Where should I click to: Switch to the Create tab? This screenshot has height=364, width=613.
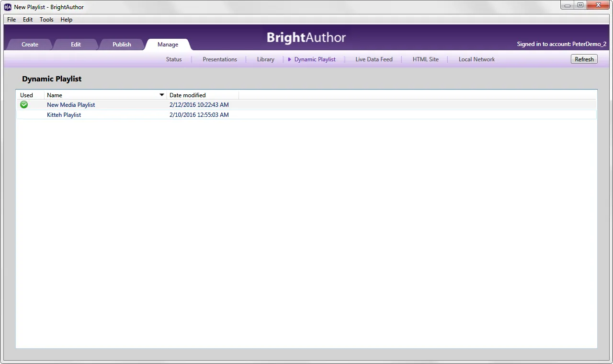tap(30, 45)
